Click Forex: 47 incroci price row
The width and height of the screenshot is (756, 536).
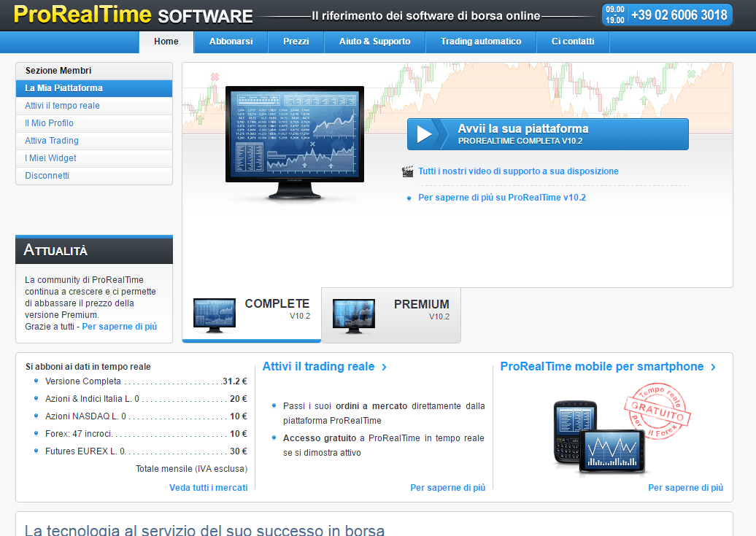click(141, 434)
